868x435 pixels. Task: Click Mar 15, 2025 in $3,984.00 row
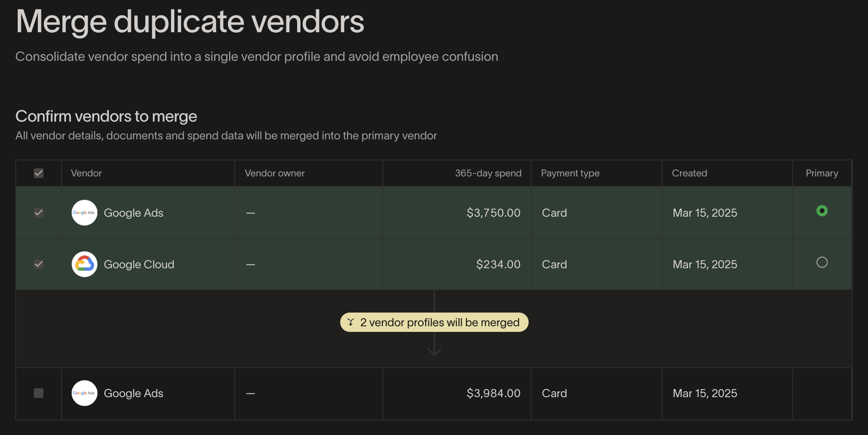705,393
